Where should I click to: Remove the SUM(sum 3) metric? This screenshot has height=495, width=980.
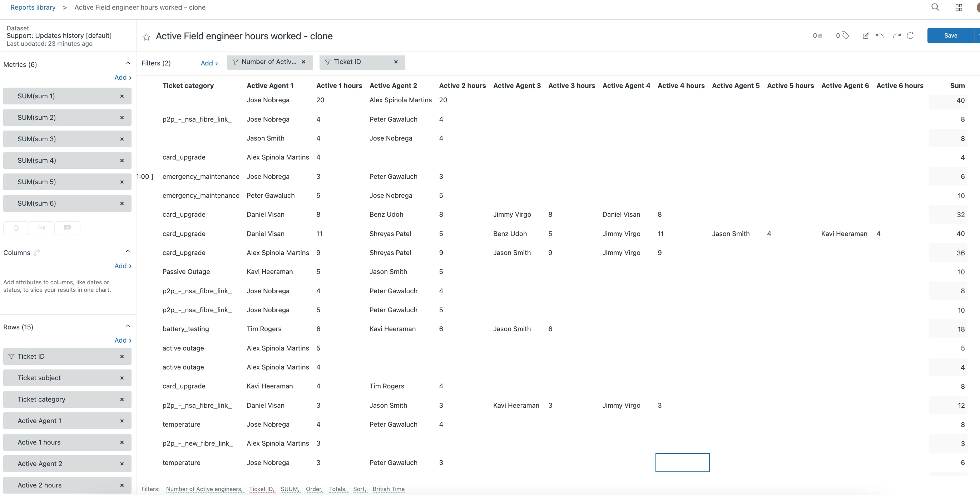122,139
